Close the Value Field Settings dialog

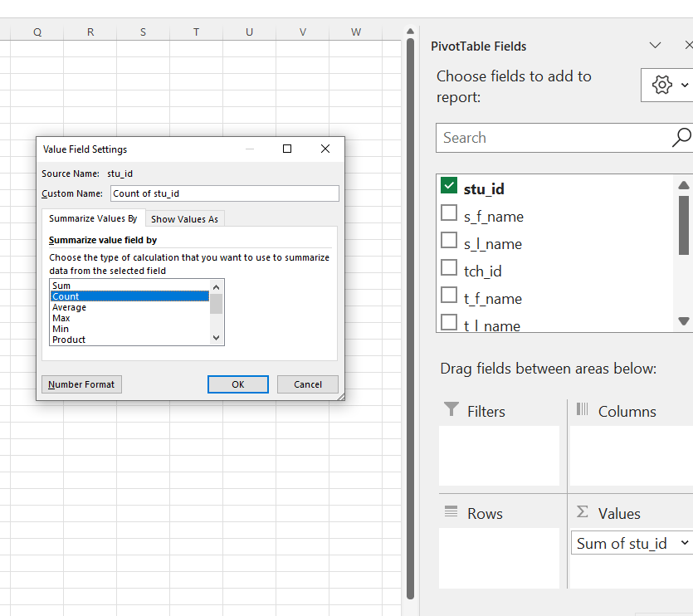[x=325, y=149]
